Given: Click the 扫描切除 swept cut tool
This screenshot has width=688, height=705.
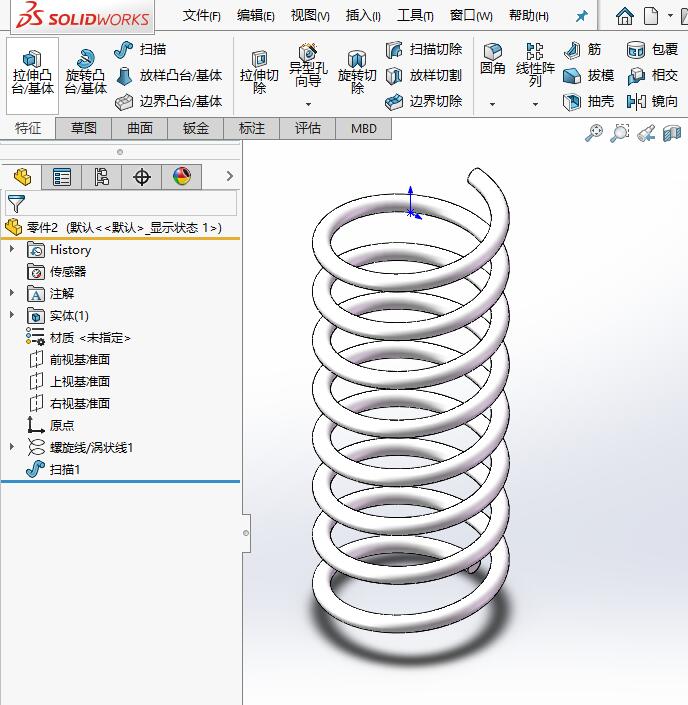Looking at the screenshot, I should pos(424,49).
